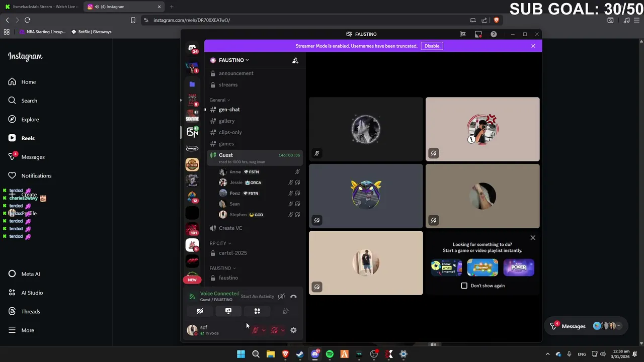Open Discord user settings gear
This screenshot has width=644, height=362.
pos(293,330)
